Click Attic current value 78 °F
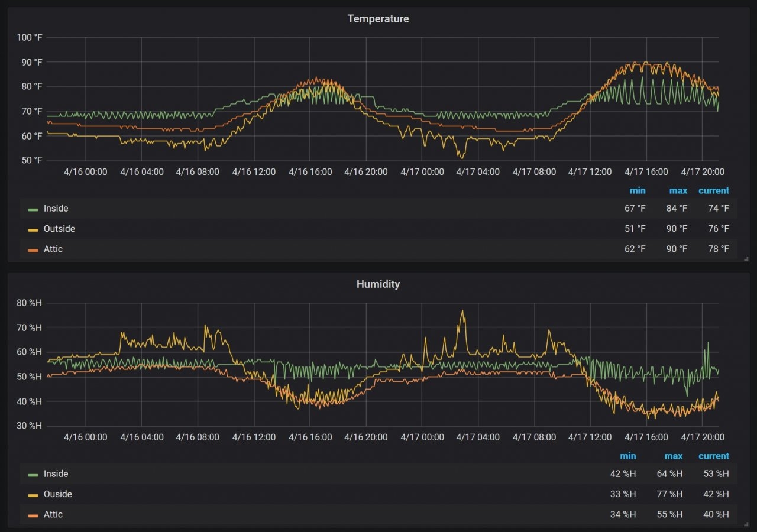Viewport: 757px width, 532px height. click(719, 249)
